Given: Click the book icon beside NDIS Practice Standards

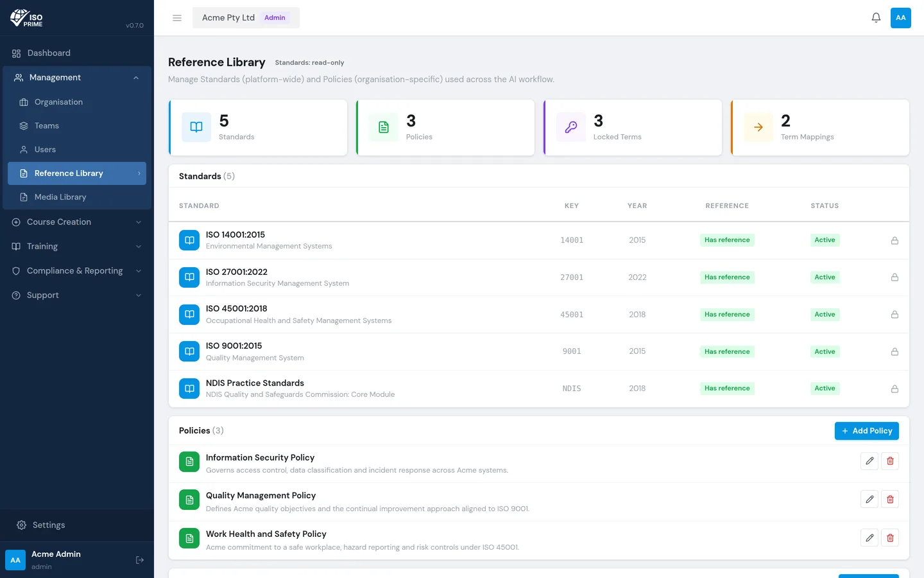Looking at the screenshot, I should pyautogui.click(x=189, y=389).
